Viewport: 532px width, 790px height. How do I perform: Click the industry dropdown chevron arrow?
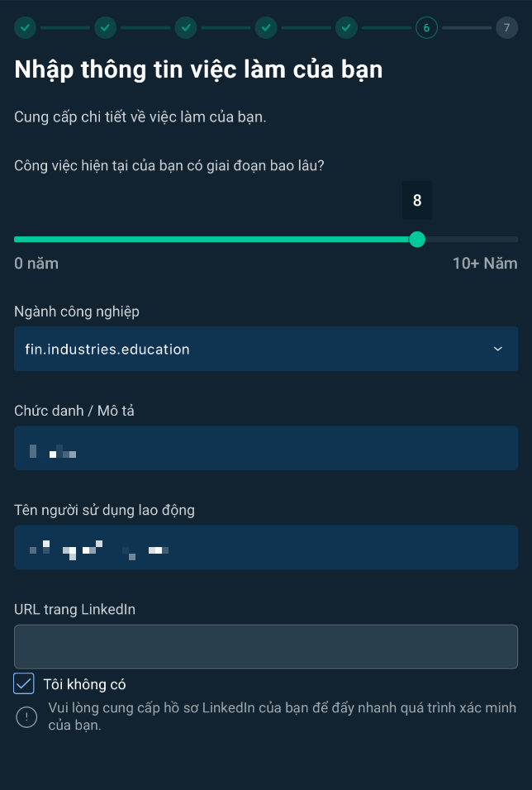click(497, 349)
